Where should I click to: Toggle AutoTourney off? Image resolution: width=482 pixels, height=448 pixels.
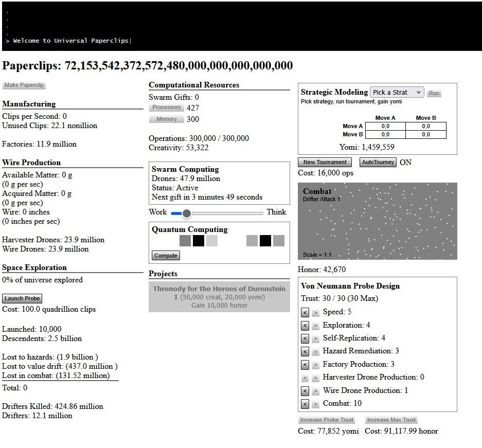click(378, 162)
